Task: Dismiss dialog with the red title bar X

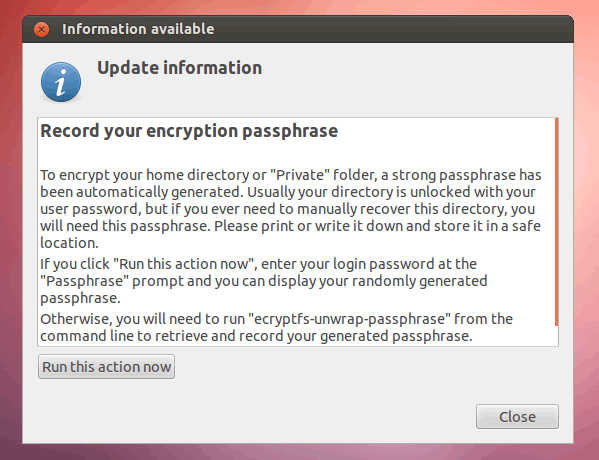Action: pos(41,29)
